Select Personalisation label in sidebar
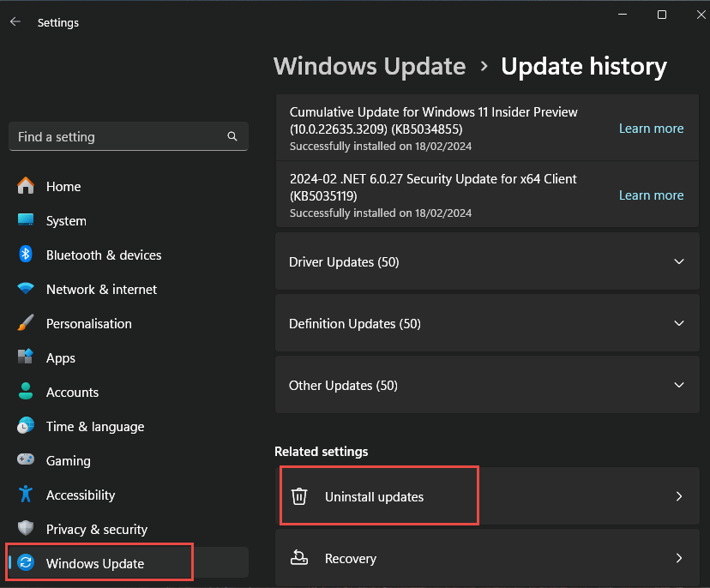The image size is (710, 588). tap(89, 324)
